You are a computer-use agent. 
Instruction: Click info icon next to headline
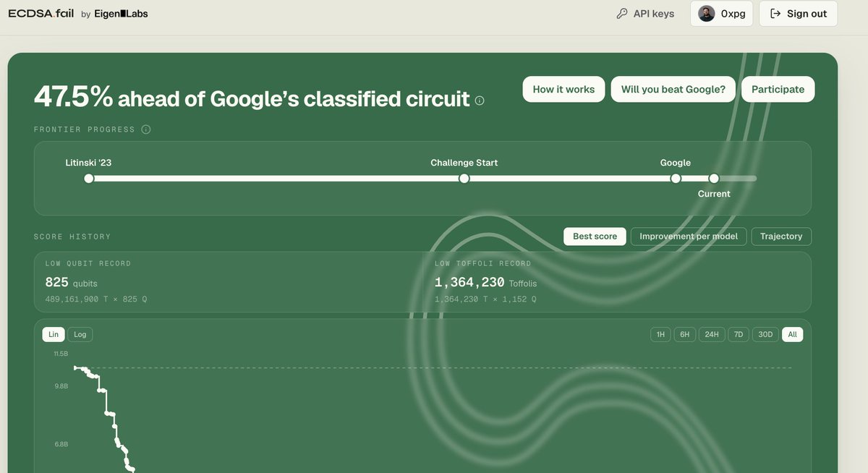[x=480, y=101]
